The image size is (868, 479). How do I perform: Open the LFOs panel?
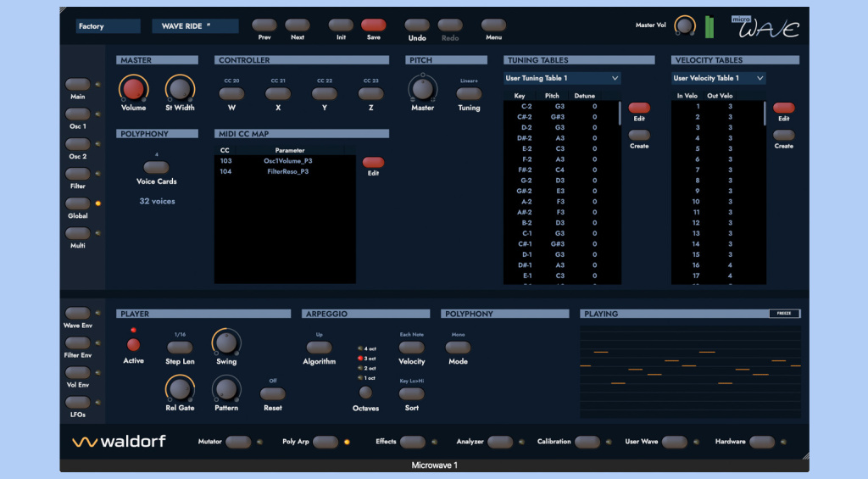pos(77,402)
